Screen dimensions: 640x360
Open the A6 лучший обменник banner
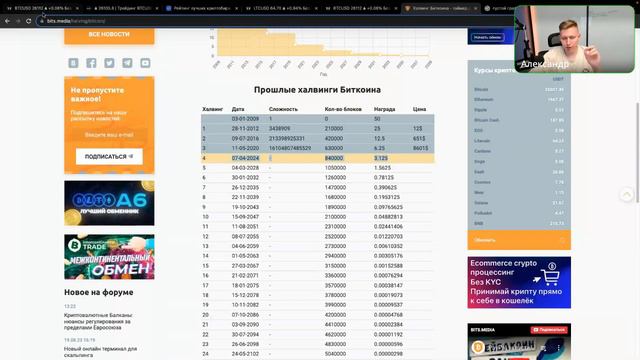point(109,203)
